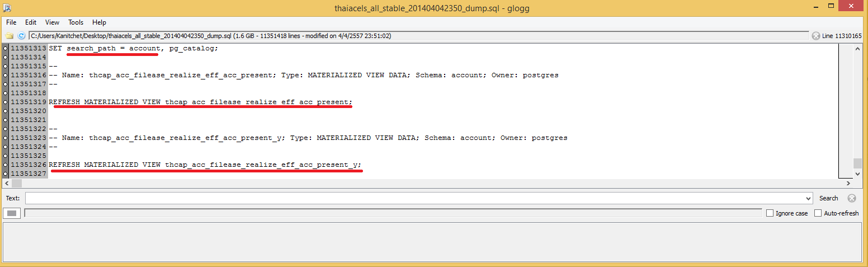Screen dimensions: 868x267
Task: Click the open file folder icon
Action: 10,36
